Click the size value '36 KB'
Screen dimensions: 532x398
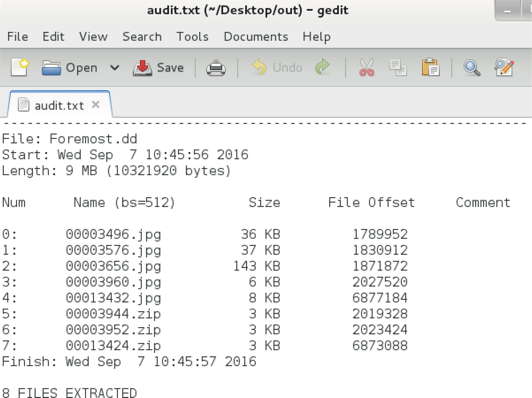point(261,234)
